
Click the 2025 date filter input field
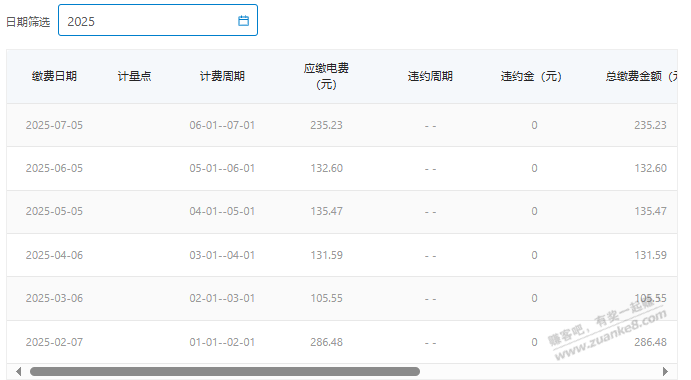pos(158,20)
